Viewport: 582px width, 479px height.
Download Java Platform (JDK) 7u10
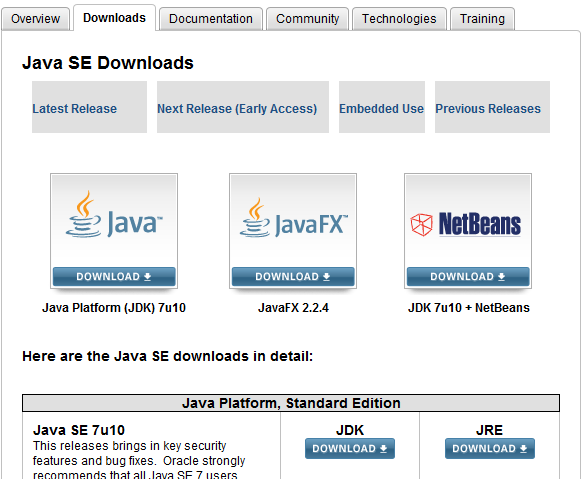[114, 276]
